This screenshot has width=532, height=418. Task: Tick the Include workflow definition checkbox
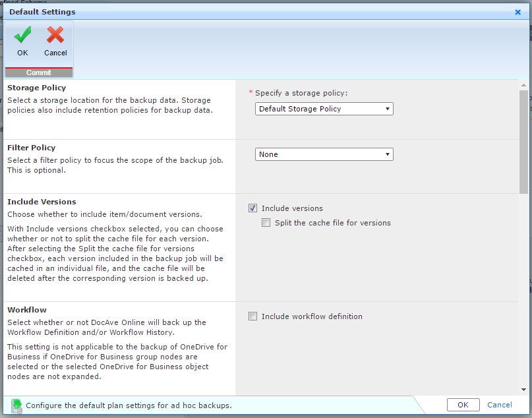(x=252, y=316)
